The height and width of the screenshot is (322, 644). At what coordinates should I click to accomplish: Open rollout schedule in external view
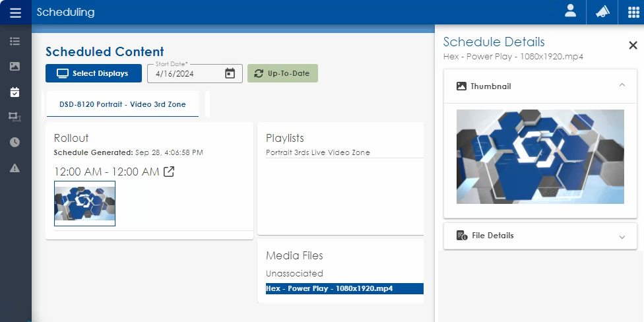click(x=169, y=172)
